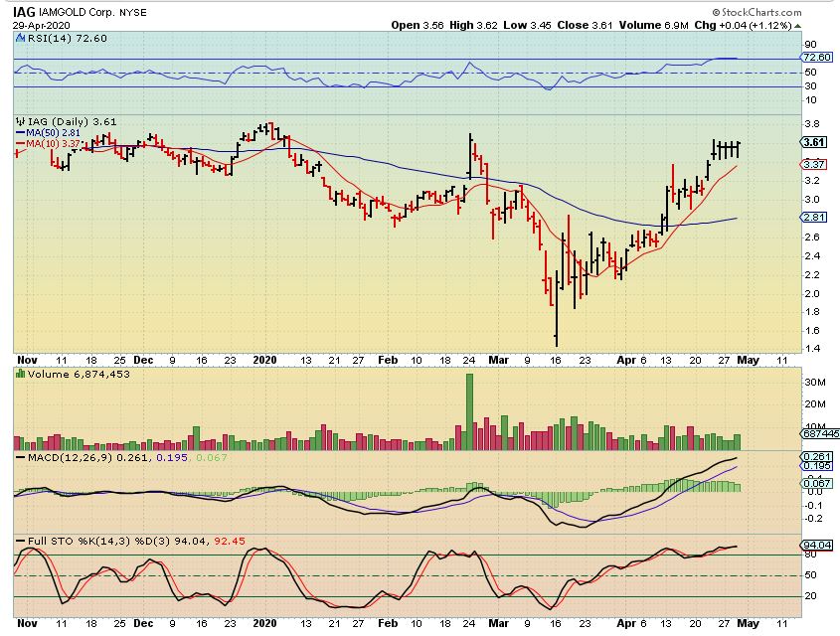The image size is (840, 636).
Task: Click the -0.2 label on the MACD axis
Action: [814, 519]
